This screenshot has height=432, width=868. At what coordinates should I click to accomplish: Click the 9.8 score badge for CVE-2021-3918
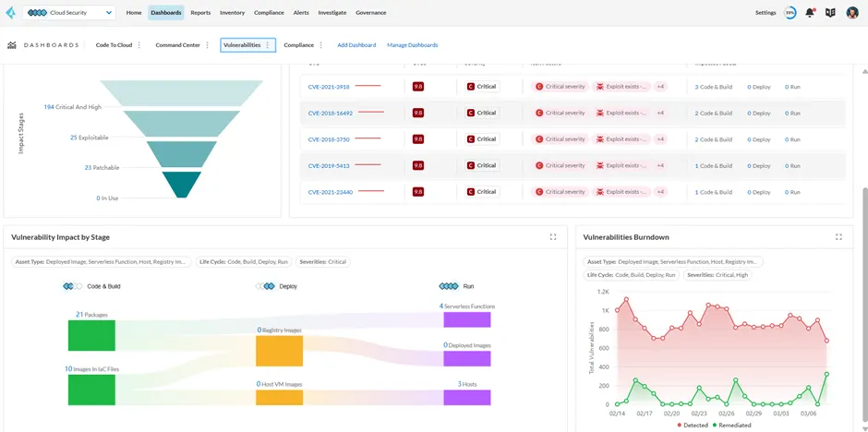coord(418,86)
